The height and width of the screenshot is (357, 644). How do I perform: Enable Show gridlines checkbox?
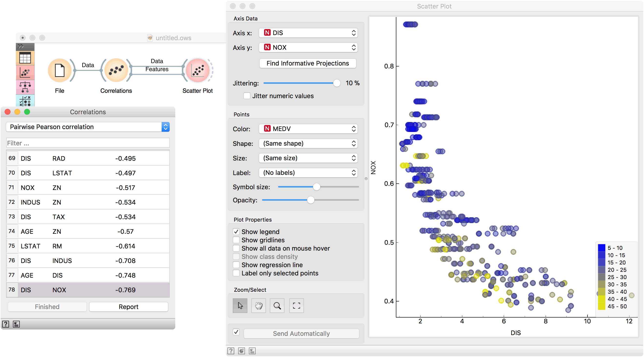tap(236, 240)
